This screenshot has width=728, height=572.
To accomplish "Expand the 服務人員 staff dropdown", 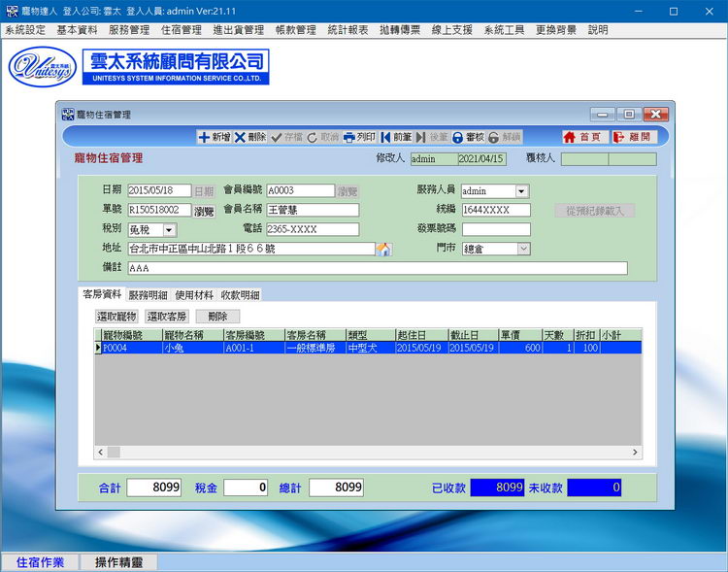I will [521, 191].
